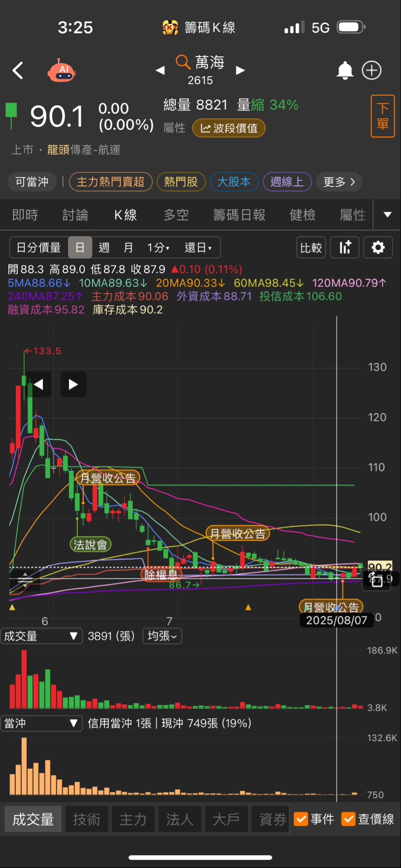
Task: Switch to the previous stock arrow
Action: (x=160, y=70)
